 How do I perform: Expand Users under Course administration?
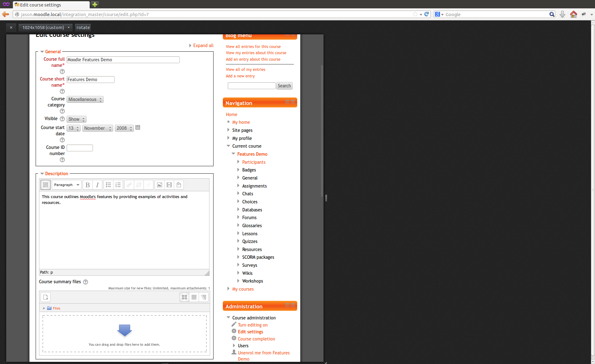tap(234, 345)
